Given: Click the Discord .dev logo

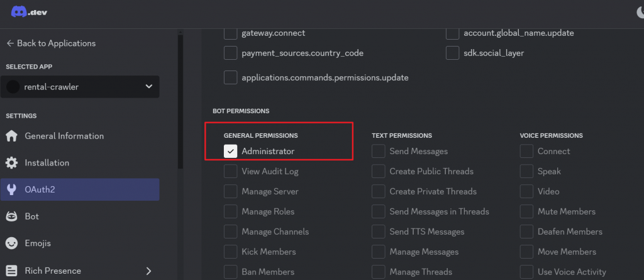Looking at the screenshot, I should point(29,13).
